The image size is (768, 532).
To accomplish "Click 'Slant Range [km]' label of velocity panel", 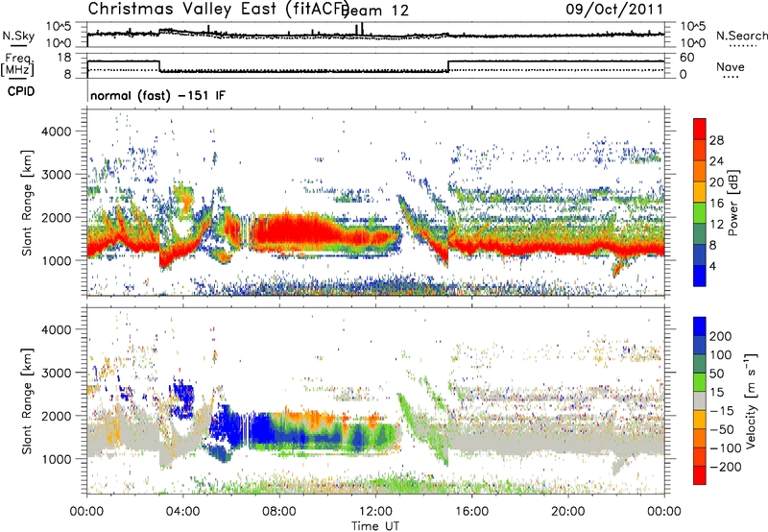I will coord(27,401).
